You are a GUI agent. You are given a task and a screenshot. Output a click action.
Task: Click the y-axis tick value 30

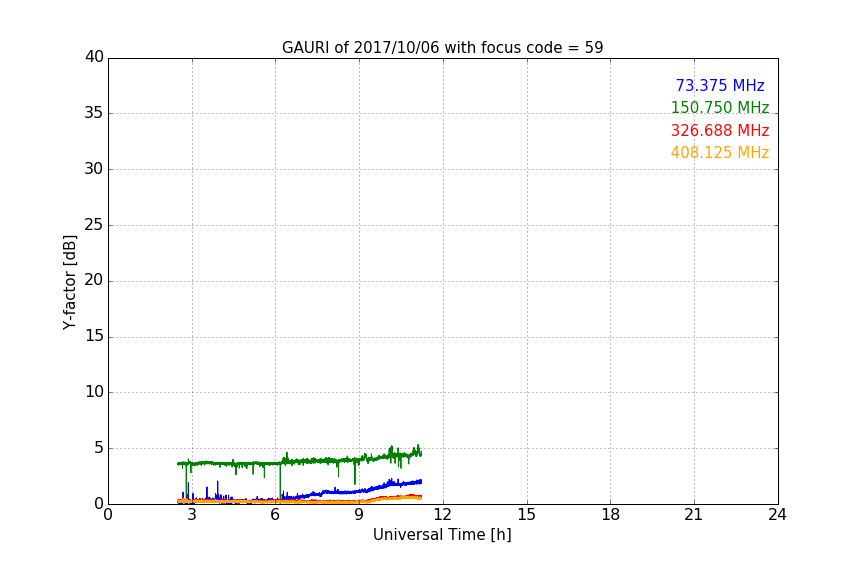[94, 169]
